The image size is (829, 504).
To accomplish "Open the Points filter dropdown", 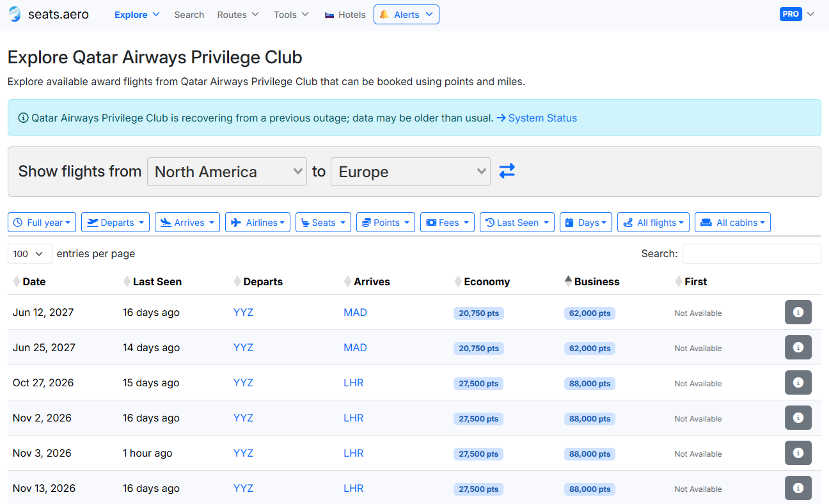I will pyautogui.click(x=386, y=223).
